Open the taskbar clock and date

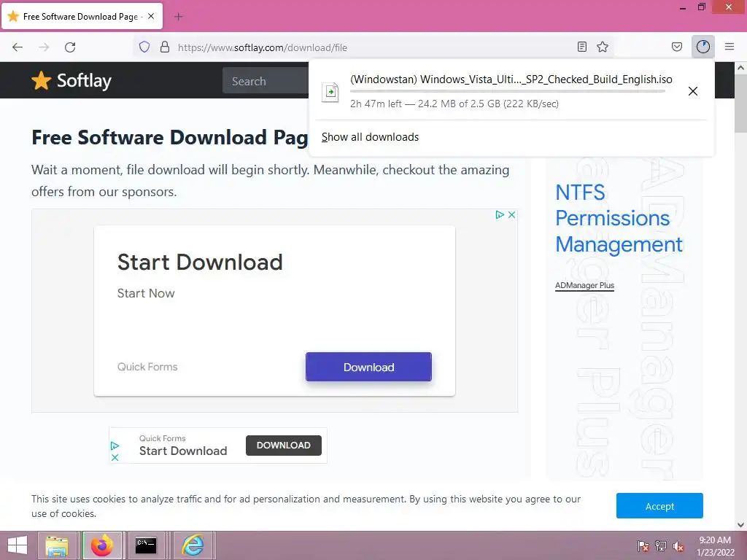click(x=715, y=545)
